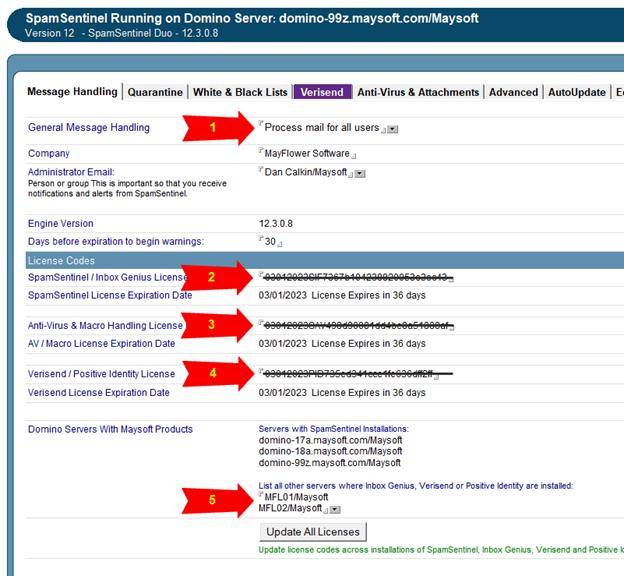624x576 pixels.
Task: Open Anti-Virus & Attachments tab
Action: click(418, 92)
